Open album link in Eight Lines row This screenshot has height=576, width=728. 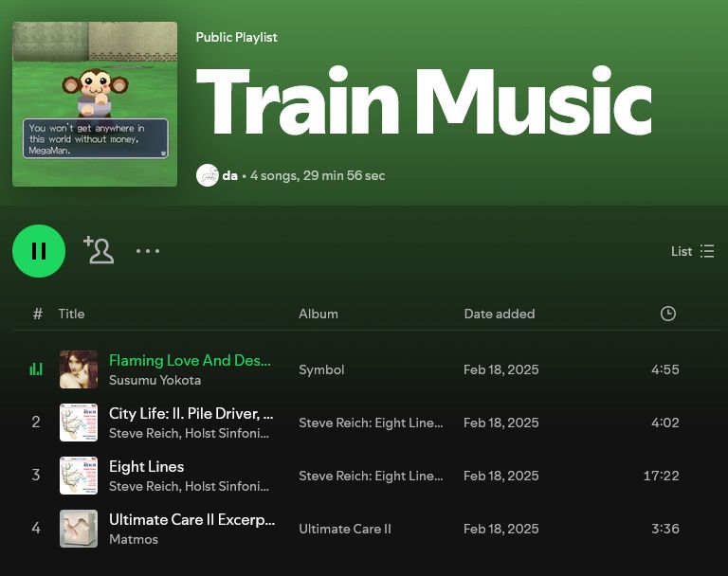371,476
